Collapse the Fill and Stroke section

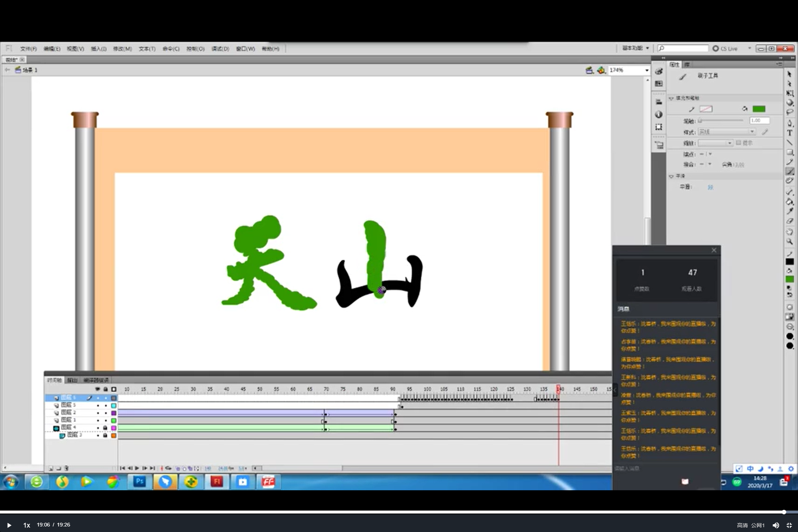point(671,98)
